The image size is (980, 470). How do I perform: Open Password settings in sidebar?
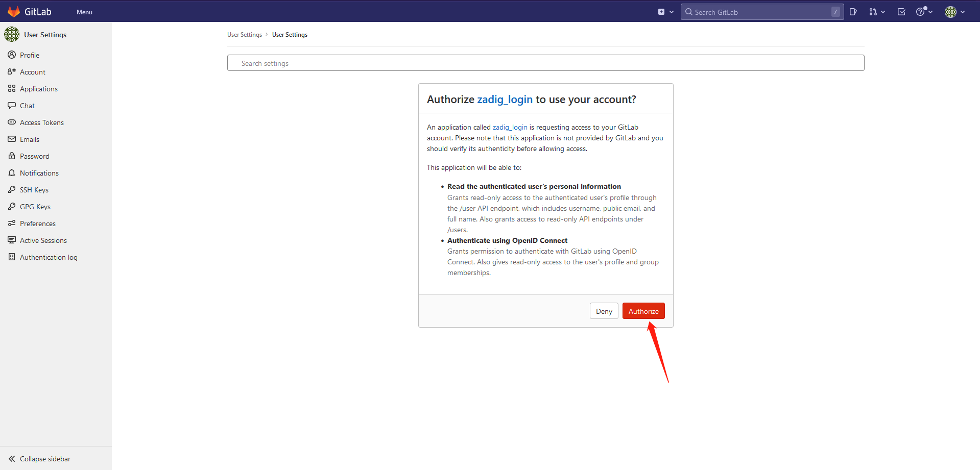35,156
